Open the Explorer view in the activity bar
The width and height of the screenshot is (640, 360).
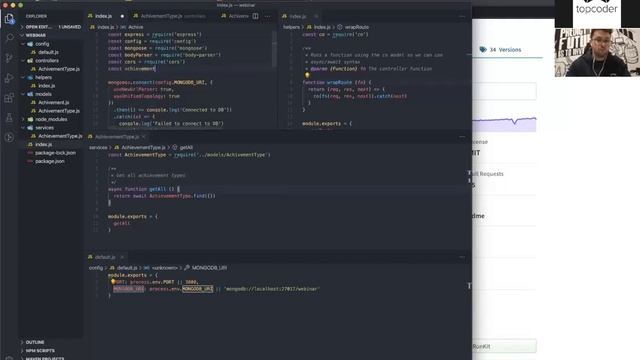click(x=9, y=19)
